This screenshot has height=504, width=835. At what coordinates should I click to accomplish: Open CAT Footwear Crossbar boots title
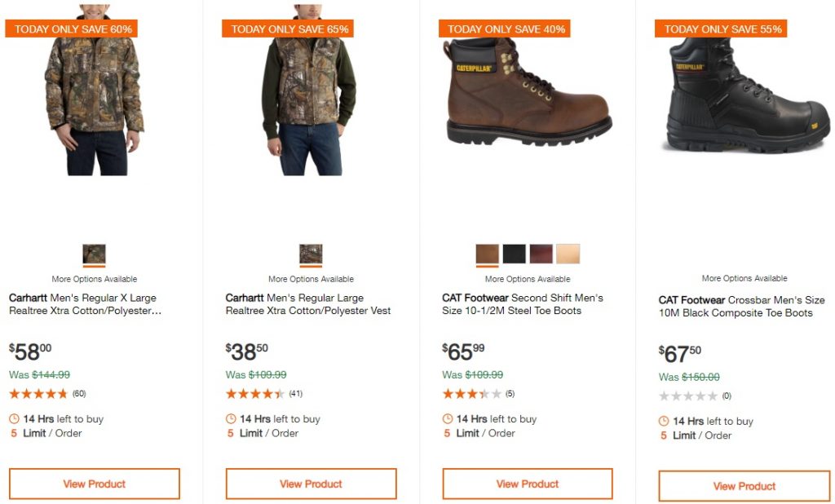[741, 307]
